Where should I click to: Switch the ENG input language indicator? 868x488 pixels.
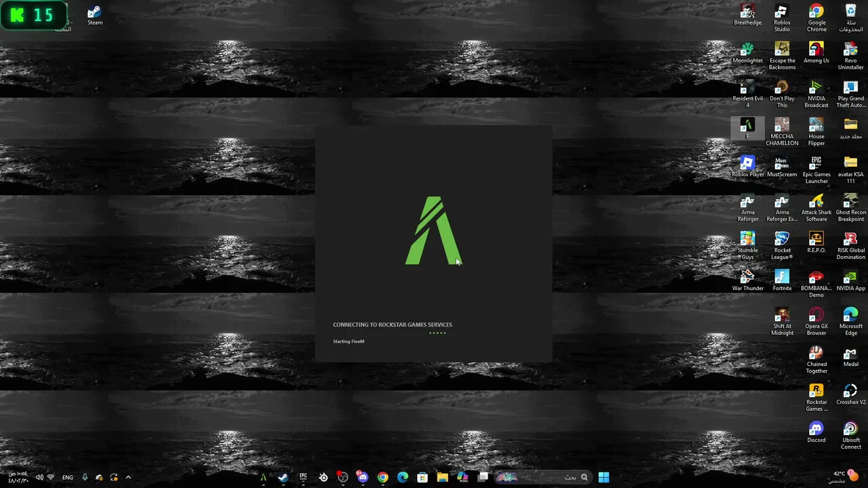pyautogui.click(x=68, y=477)
